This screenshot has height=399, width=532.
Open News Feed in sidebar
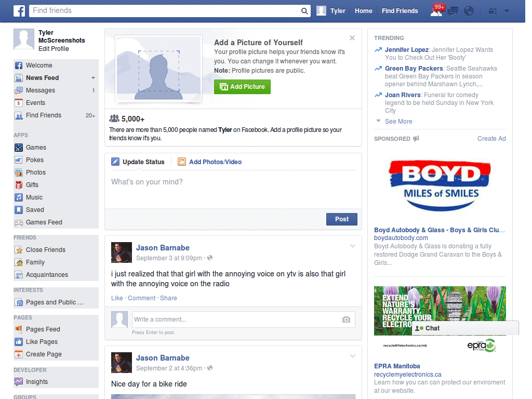43,78
